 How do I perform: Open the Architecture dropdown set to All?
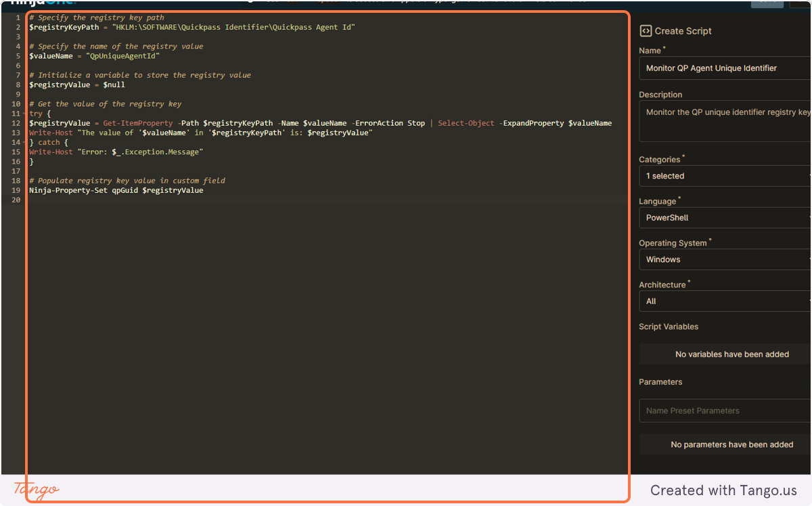(725, 301)
